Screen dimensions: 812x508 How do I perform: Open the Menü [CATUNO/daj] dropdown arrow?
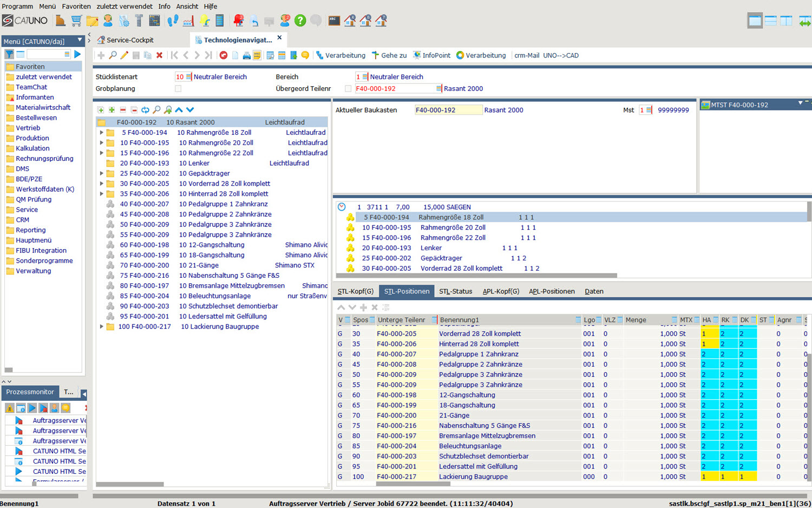coord(80,40)
